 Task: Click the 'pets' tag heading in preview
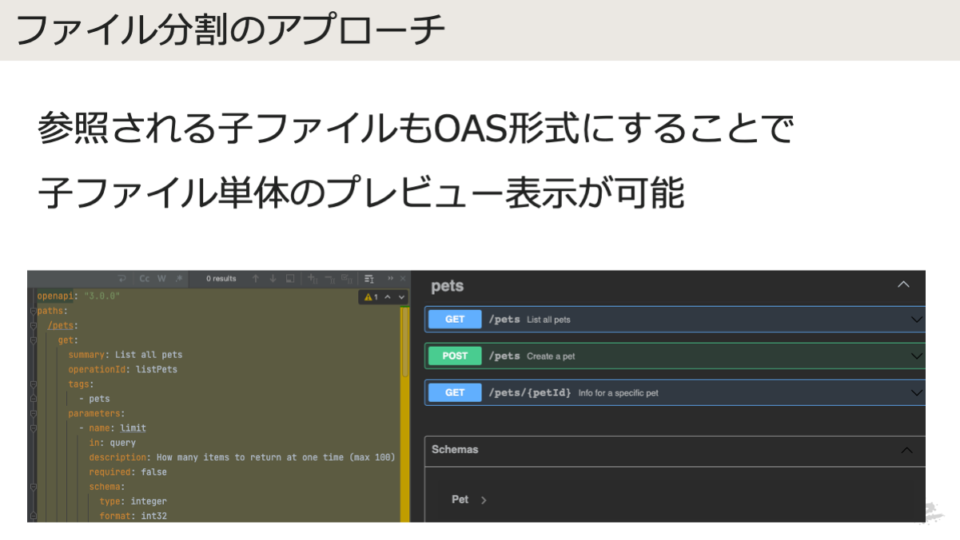pos(447,286)
